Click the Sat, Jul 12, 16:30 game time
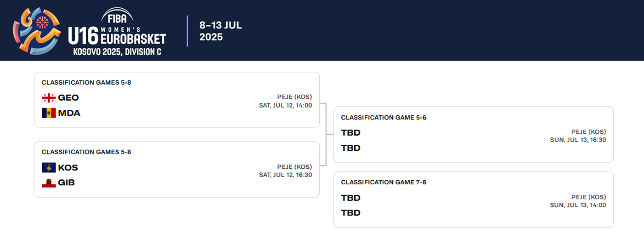644x240 pixels. (x=285, y=175)
